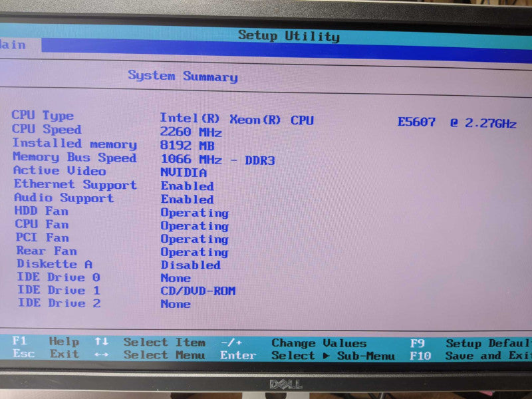Select the PCI Fan label

(x=43, y=237)
